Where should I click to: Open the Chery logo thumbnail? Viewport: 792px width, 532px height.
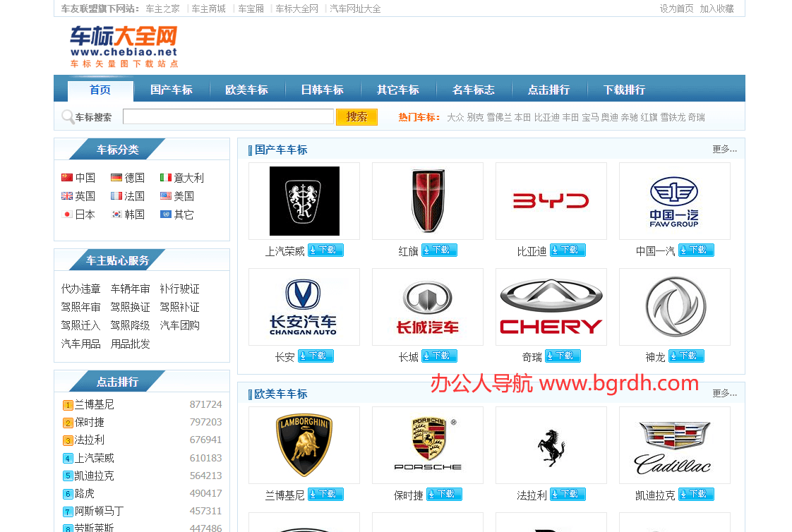(551, 307)
